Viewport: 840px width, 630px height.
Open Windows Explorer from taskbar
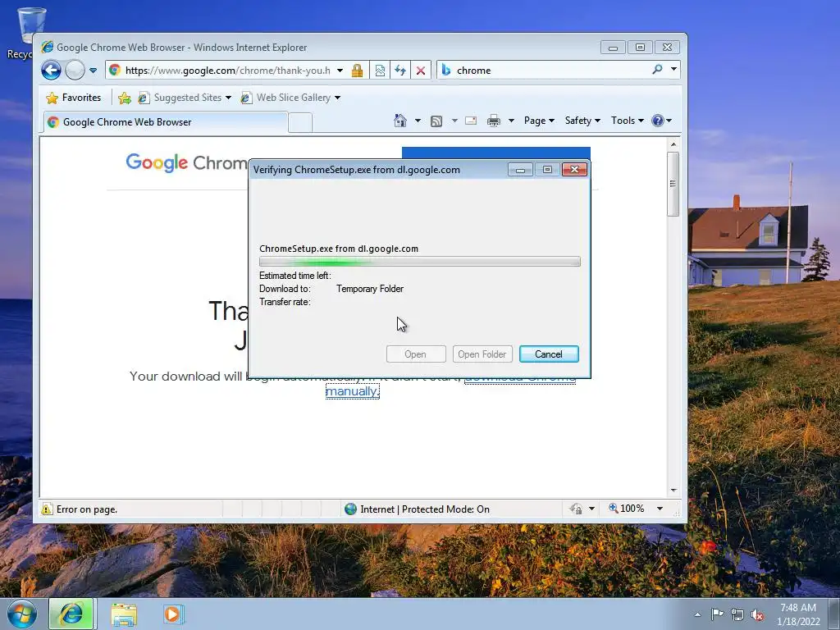click(x=124, y=614)
